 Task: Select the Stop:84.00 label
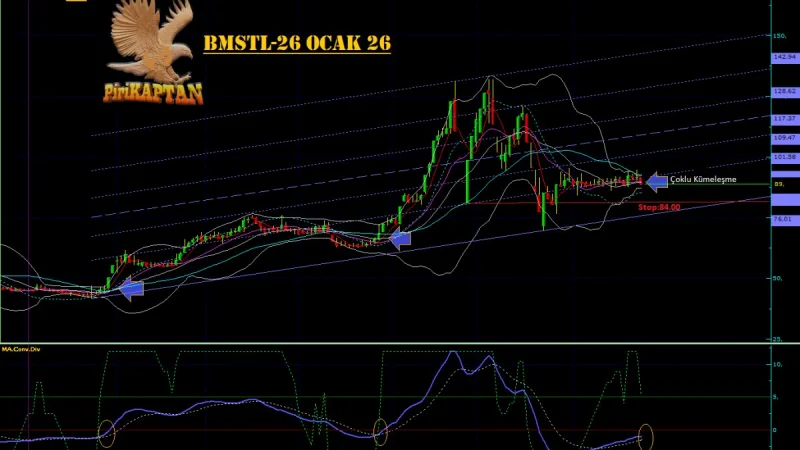659,207
